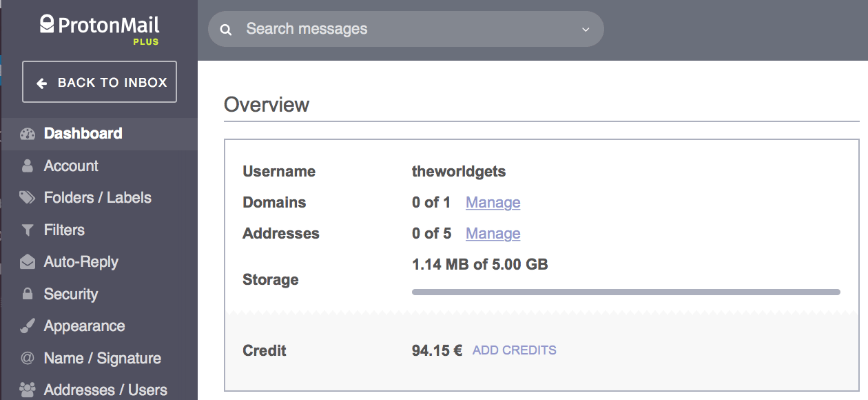This screenshot has height=400, width=868.
Task: Go to the Filters settings section
Action: (x=64, y=230)
